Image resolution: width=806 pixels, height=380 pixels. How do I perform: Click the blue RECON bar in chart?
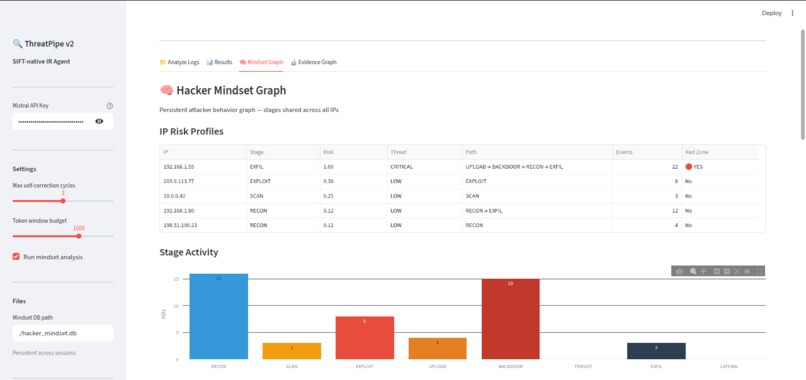click(x=218, y=316)
